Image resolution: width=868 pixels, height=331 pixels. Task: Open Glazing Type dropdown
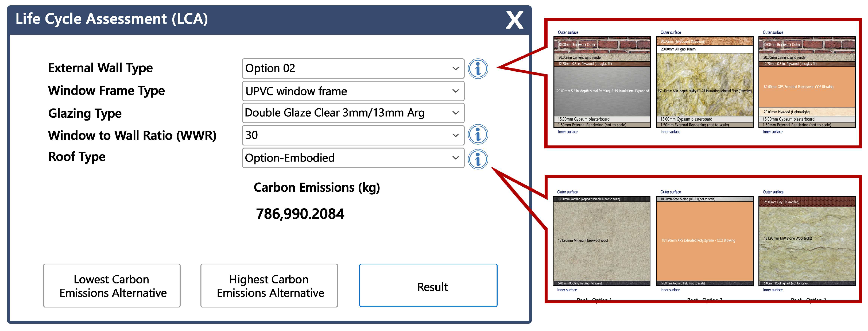(x=353, y=113)
